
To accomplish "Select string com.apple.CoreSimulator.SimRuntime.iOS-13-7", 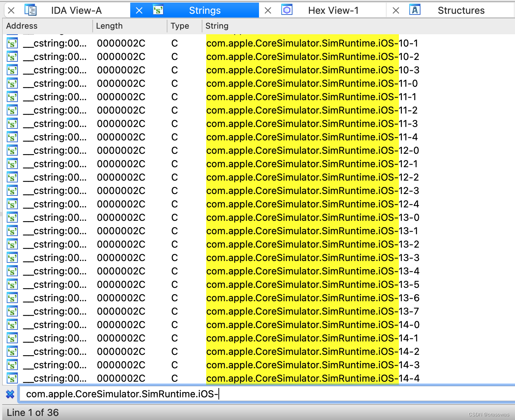I will (x=313, y=311).
